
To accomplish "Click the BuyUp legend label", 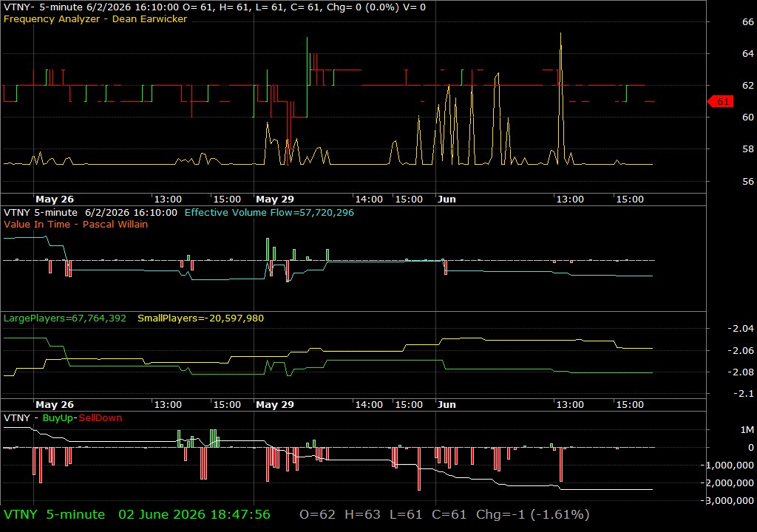I will coord(58,417).
